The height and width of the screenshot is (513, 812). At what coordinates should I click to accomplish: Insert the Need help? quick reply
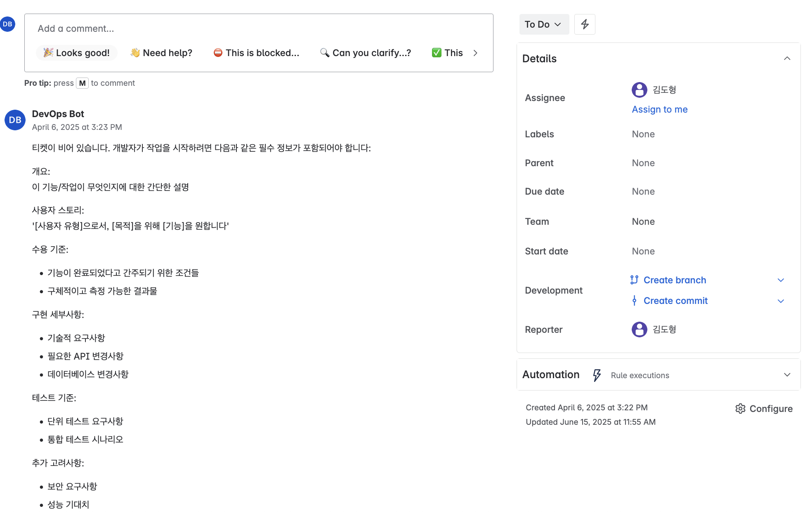pyautogui.click(x=161, y=53)
